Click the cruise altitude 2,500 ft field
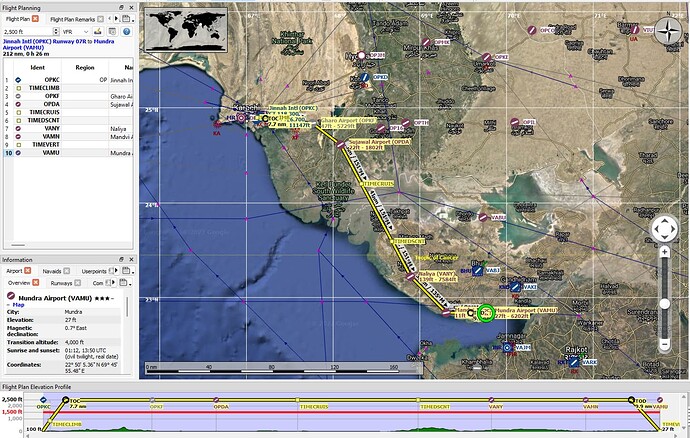Image resolution: width=690 pixels, height=438 pixels. tap(28, 32)
